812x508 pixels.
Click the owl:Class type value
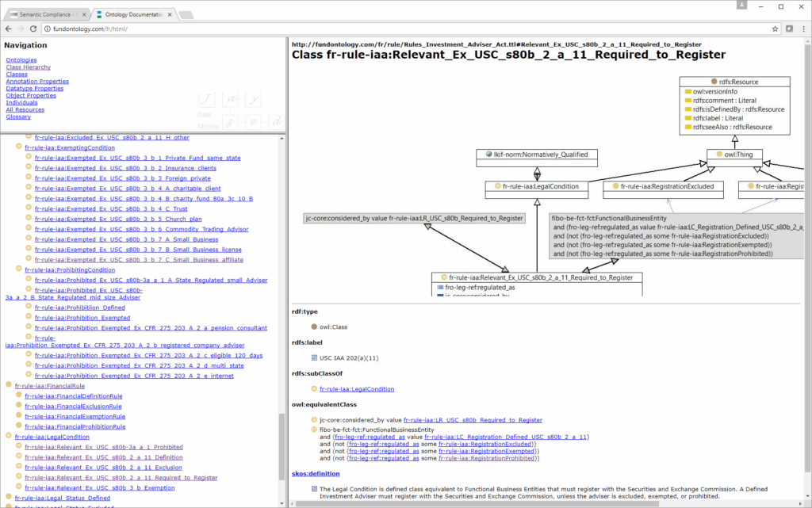[x=334, y=327]
